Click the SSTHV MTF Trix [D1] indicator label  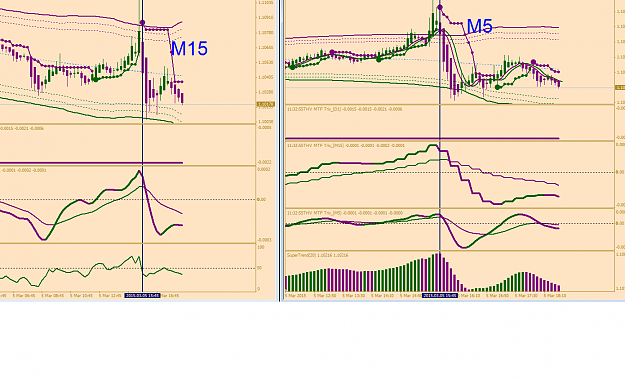tap(344, 109)
